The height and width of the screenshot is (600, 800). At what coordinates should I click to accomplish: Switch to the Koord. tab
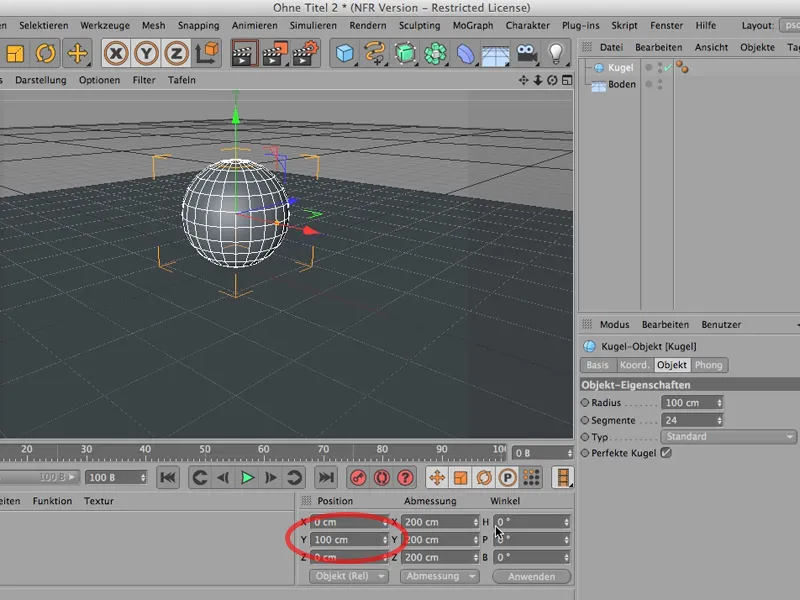(634, 365)
